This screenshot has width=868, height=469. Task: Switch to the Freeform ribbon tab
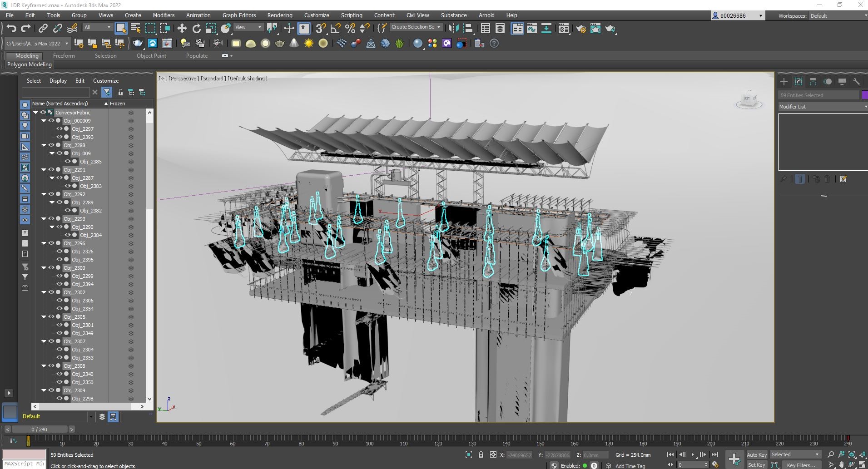[x=64, y=56]
